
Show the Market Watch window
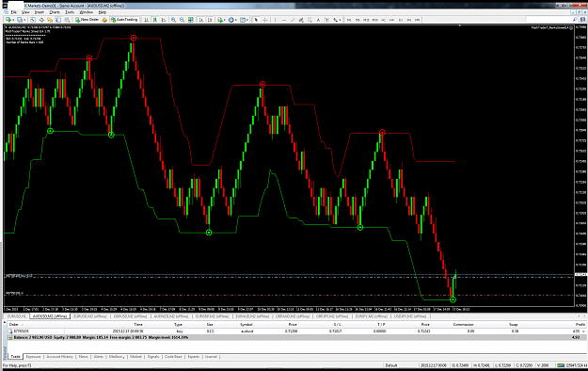click(x=33, y=20)
